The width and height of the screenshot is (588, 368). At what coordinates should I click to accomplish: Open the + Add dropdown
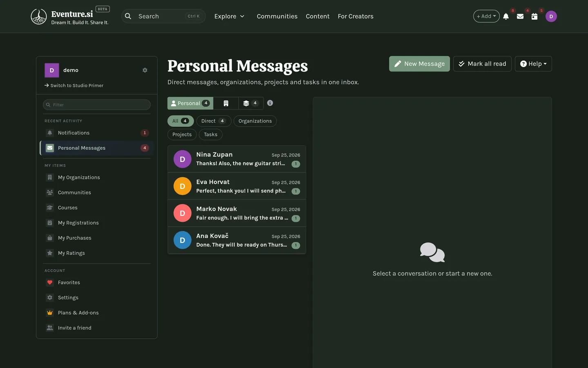click(x=486, y=16)
